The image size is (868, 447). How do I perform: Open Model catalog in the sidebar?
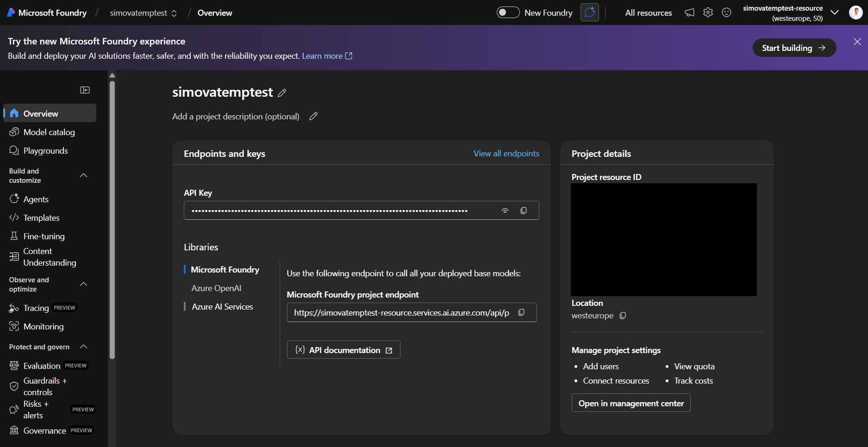pos(50,132)
